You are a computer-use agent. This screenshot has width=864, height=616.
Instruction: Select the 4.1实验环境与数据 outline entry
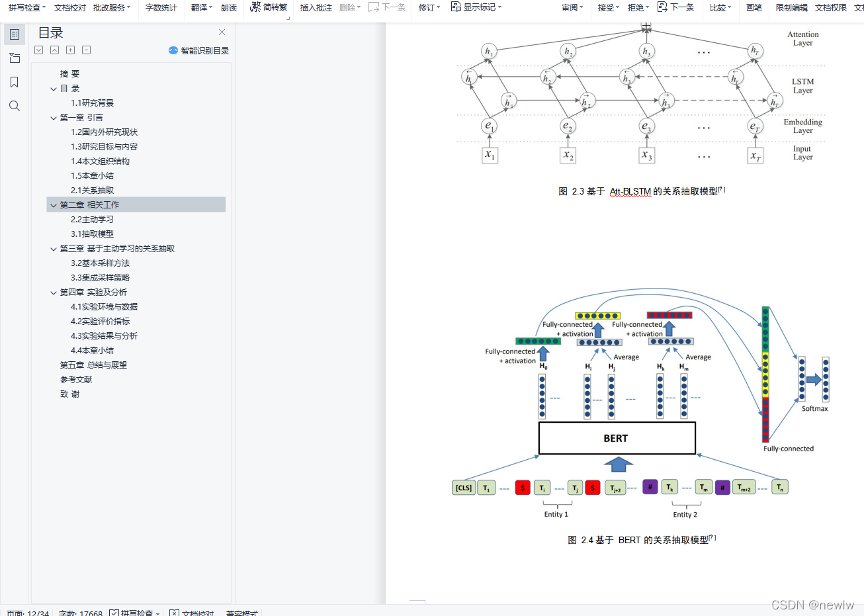pos(105,307)
